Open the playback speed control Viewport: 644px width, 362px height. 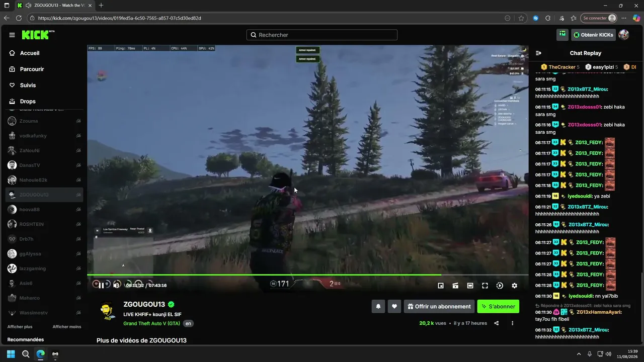[x=500, y=286]
